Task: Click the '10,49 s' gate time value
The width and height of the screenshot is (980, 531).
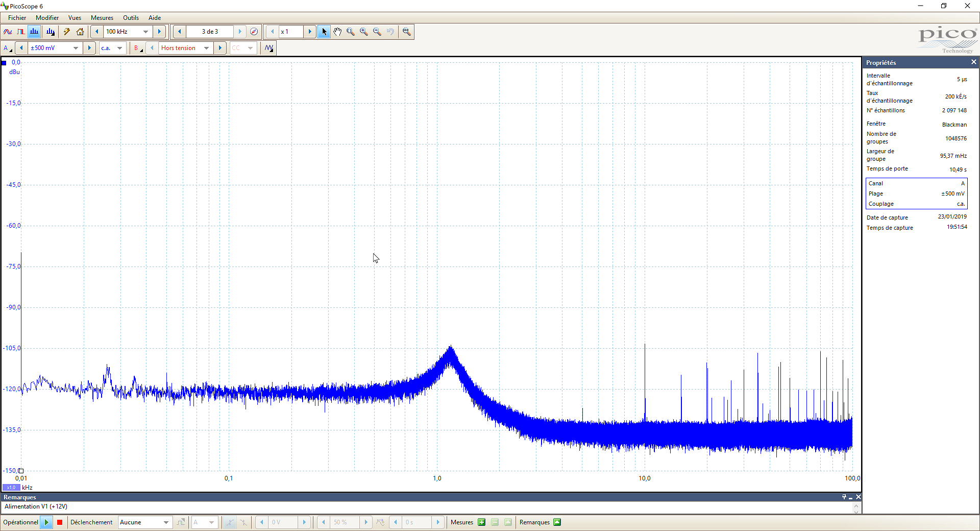Action: [x=958, y=170]
